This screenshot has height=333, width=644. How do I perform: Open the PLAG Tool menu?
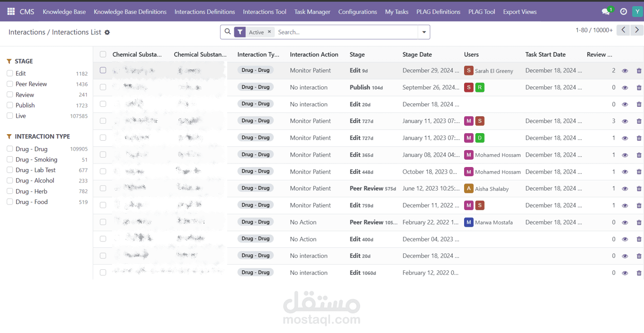[x=482, y=11]
